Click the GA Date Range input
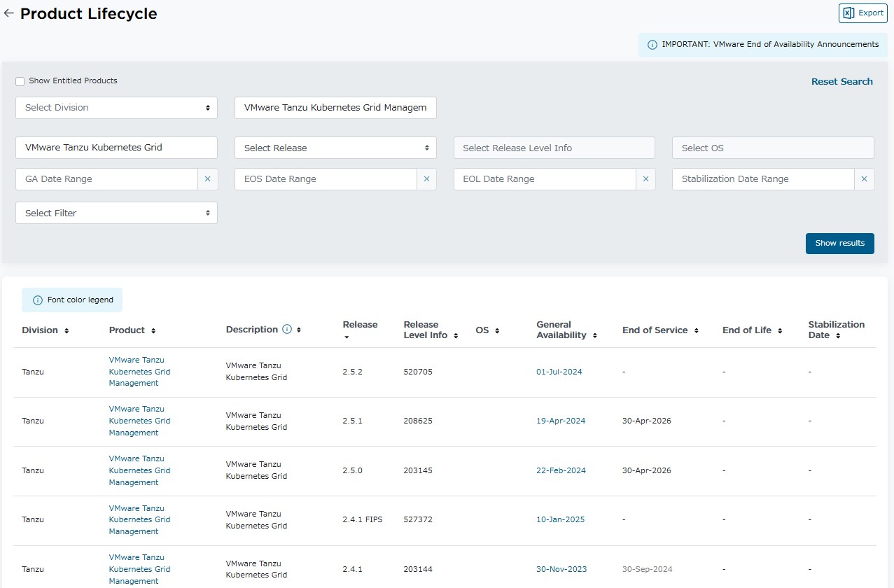This screenshot has width=894, height=588. click(106, 179)
